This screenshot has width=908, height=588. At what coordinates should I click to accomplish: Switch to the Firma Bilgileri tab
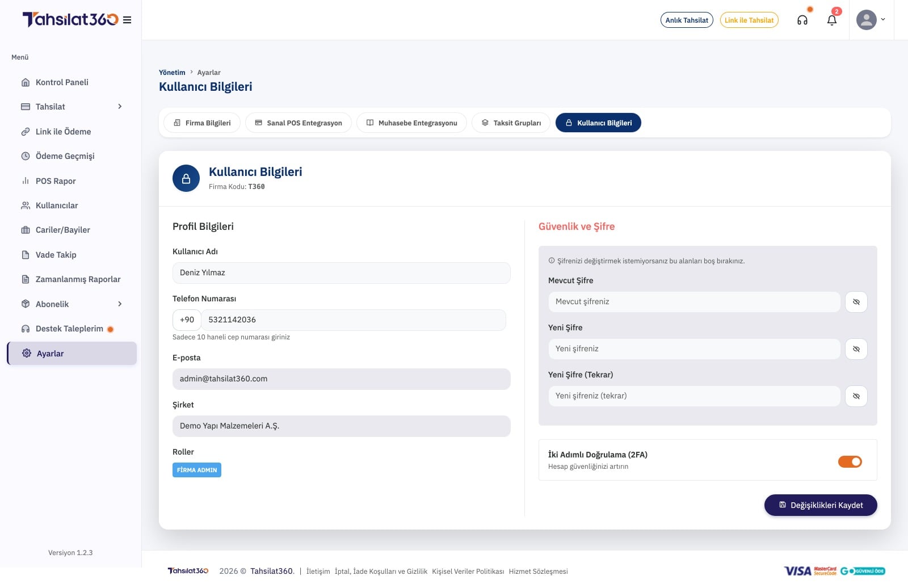202,123
